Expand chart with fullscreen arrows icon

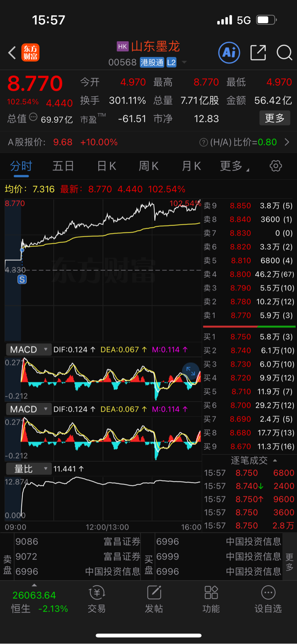[191, 371]
